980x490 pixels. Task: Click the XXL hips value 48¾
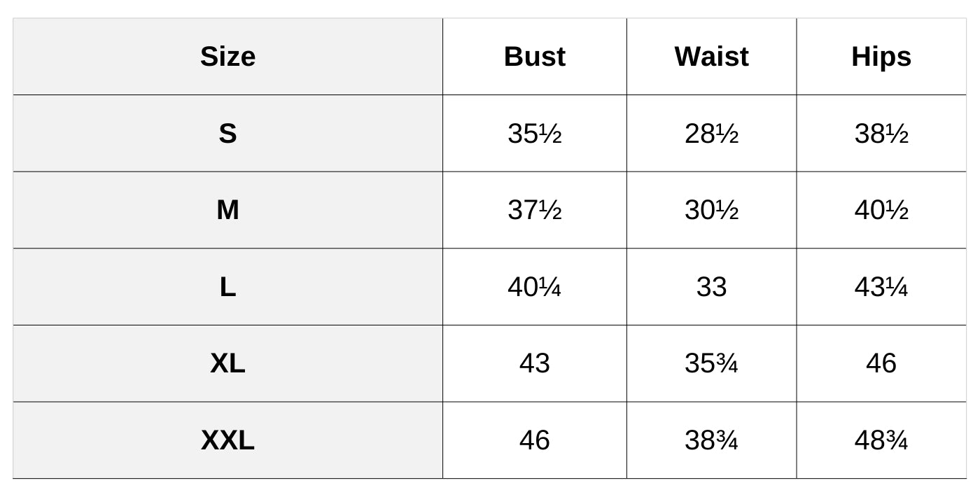tap(881, 440)
